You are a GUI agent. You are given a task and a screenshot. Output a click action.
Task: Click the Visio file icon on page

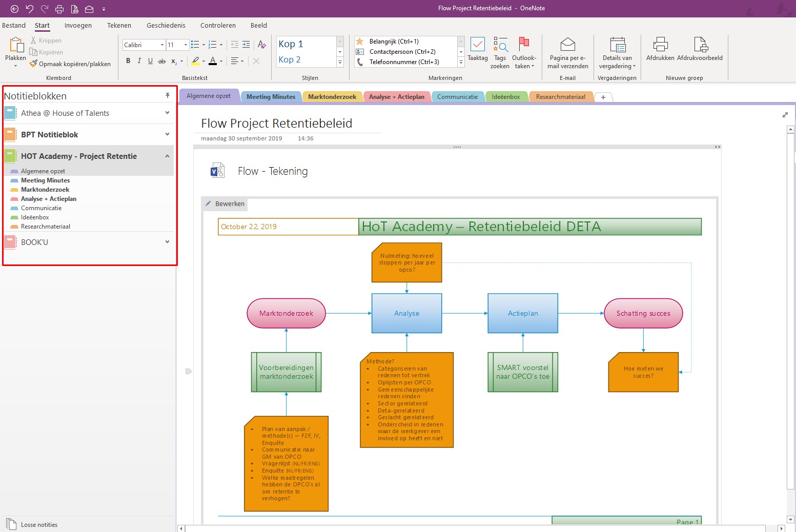218,171
